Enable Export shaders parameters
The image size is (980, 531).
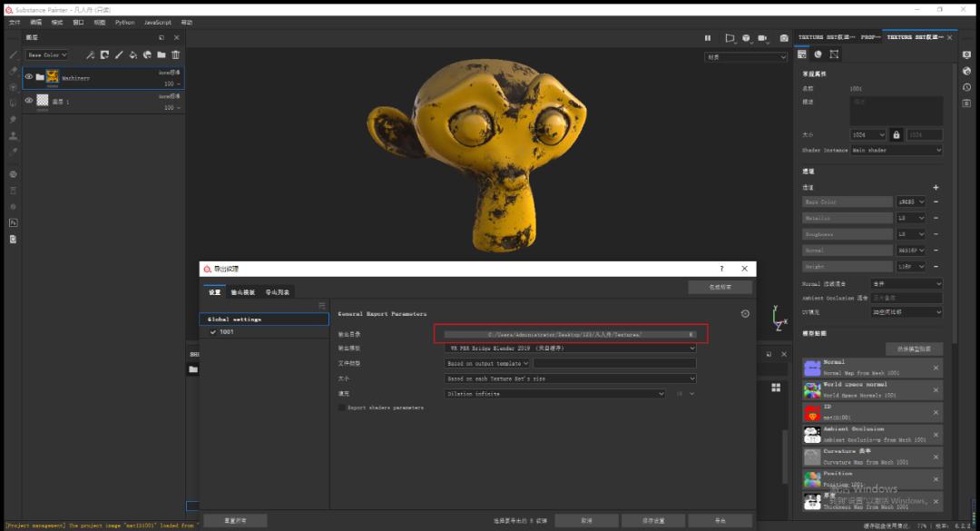(x=342, y=407)
